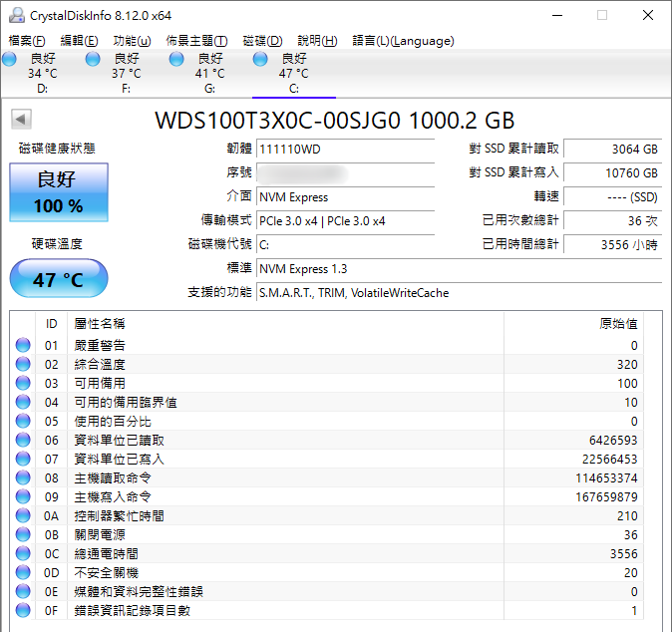Open the 說明(H) menu
This screenshot has height=632, width=672.
click(318, 41)
